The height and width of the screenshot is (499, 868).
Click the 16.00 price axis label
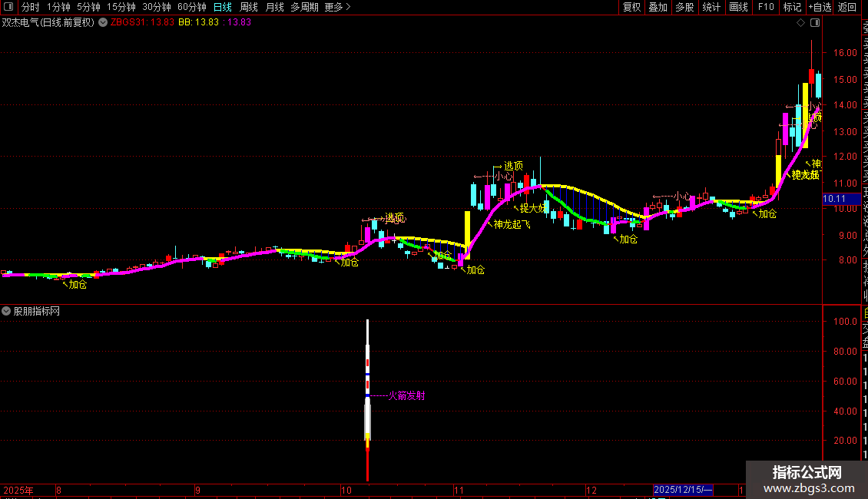coord(845,52)
